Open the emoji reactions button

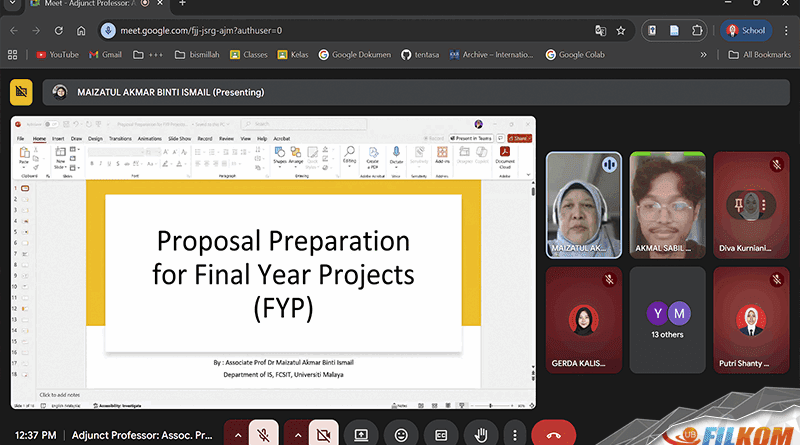401,435
